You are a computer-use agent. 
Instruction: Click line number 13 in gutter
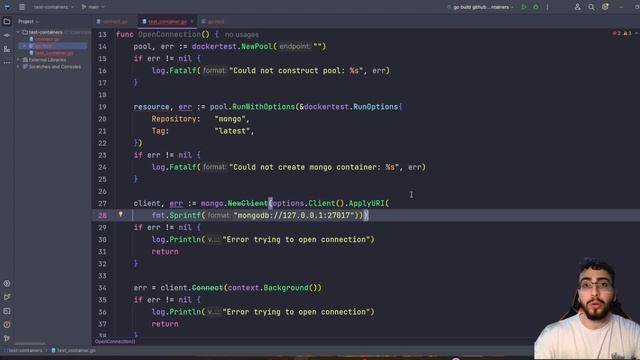pyautogui.click(x=102, y=35)
